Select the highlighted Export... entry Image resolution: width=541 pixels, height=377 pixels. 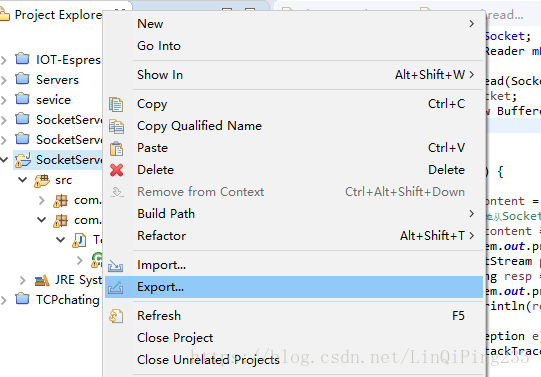[294, 287]
